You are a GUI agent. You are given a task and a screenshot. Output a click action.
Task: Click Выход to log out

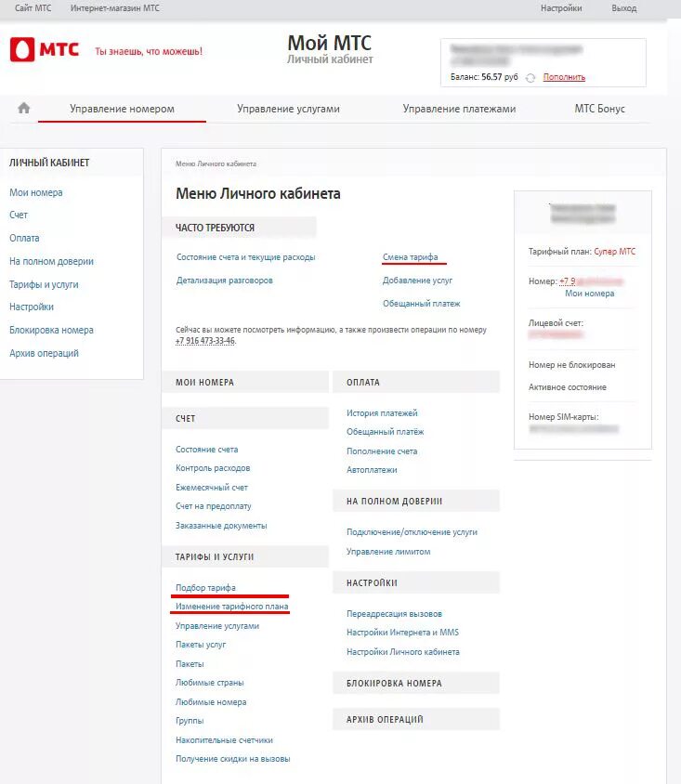624,8
